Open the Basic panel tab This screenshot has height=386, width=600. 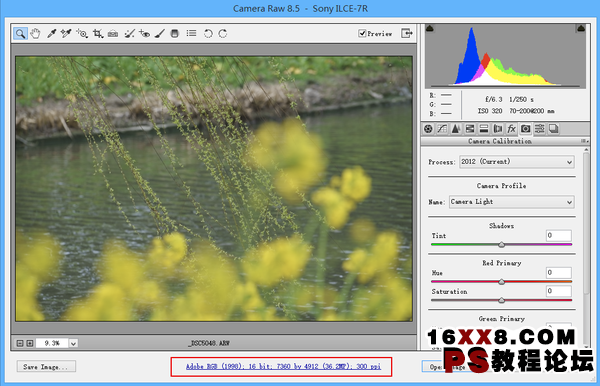point(428,129)
